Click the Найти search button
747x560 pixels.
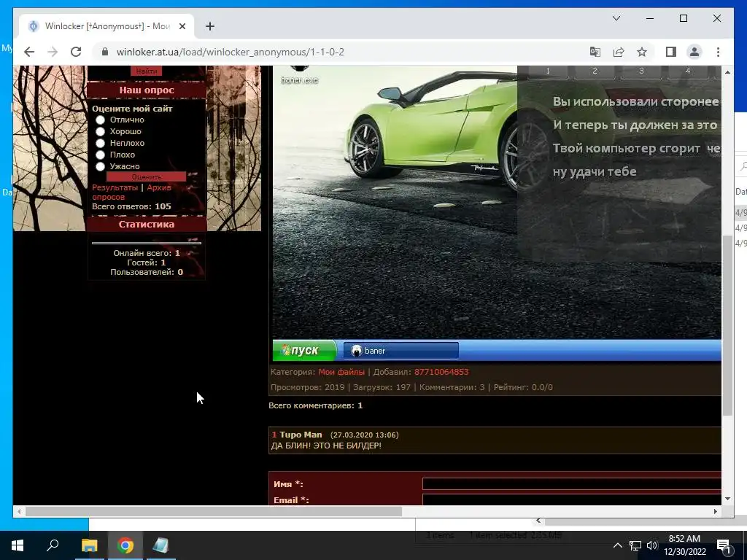point(146,71)
